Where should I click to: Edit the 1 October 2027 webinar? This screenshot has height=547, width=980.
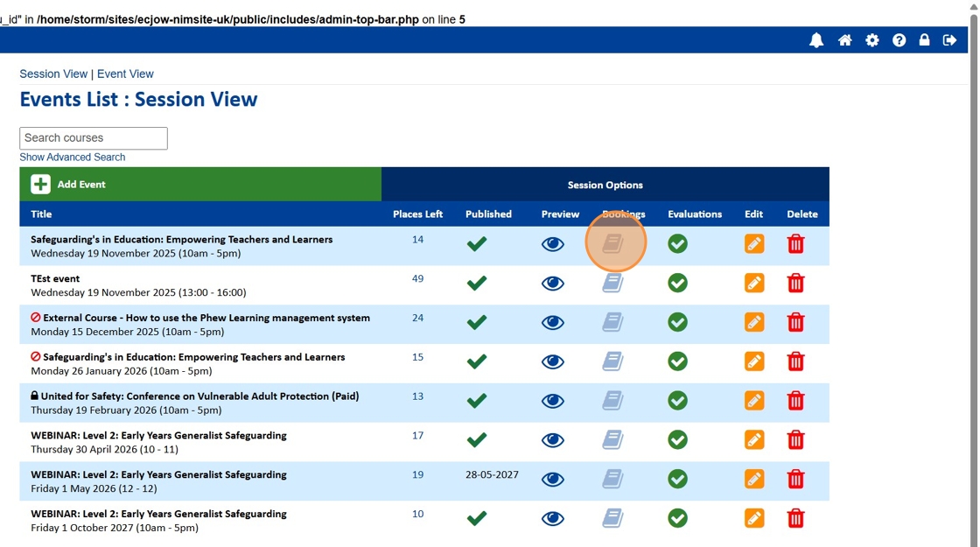[x=754, y=518]
